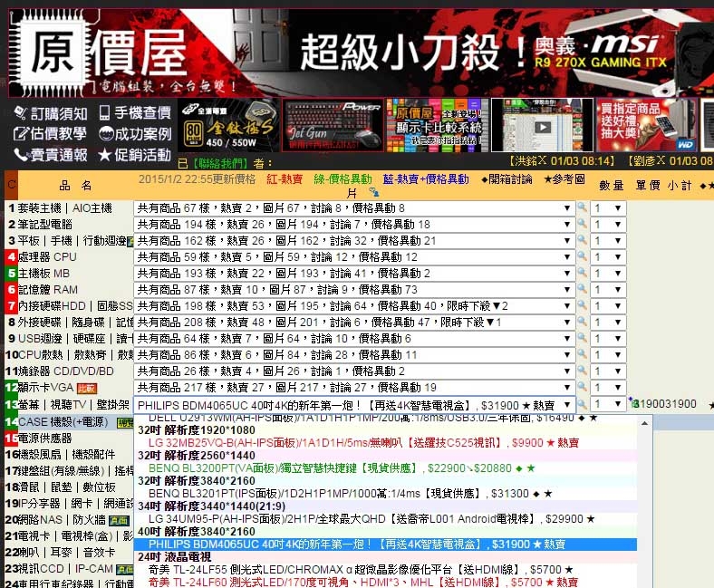Image resolution: width=714 pixels, height=588 pixels.
Task: Play the video thumbnail banner
Action: (542, 125)
